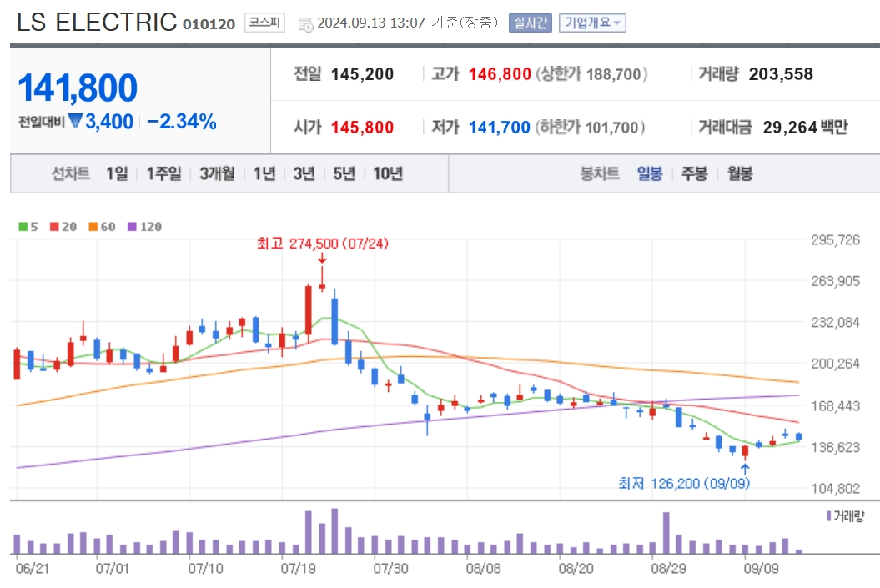Click the 전일 value 145,200
Viewport: 880px width, 588px height.
[362, 74]
